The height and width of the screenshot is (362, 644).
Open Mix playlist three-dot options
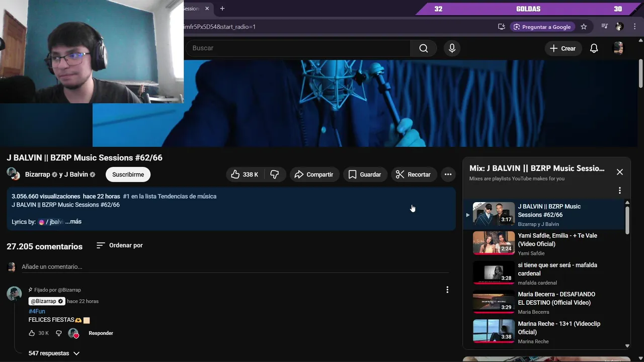click(620, 191)
